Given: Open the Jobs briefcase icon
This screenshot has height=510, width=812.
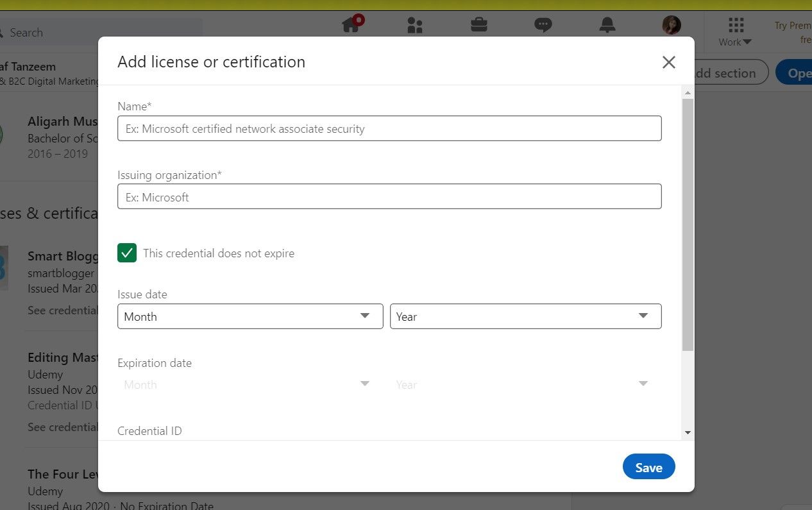Looking at the screenshot, I should click(x=478, y=25).
